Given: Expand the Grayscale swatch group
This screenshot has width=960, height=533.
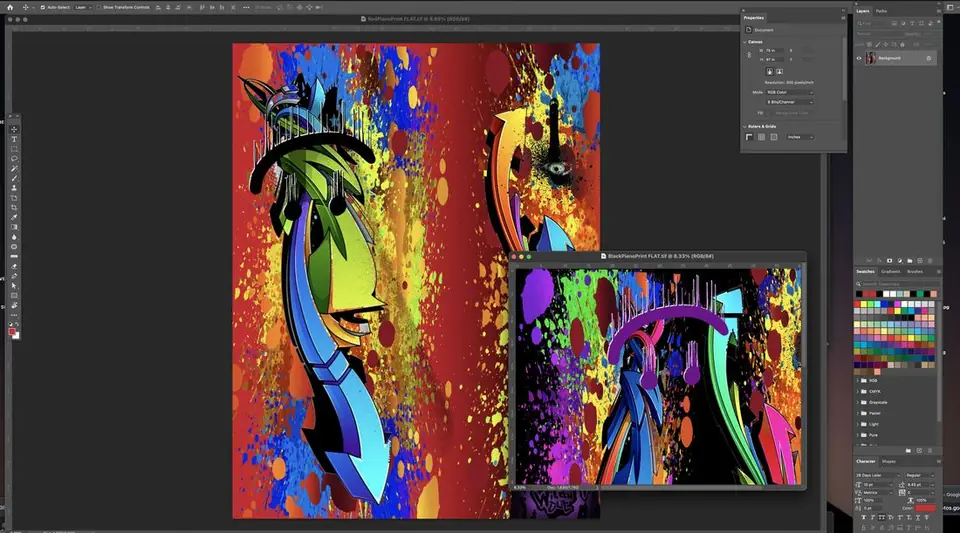Looking at the screenshot, I should coord(858,403).
